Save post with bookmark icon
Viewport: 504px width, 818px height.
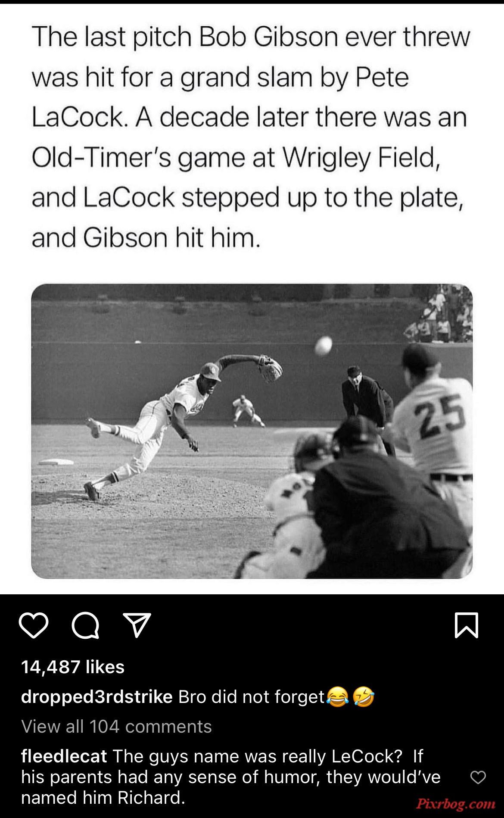467,625
